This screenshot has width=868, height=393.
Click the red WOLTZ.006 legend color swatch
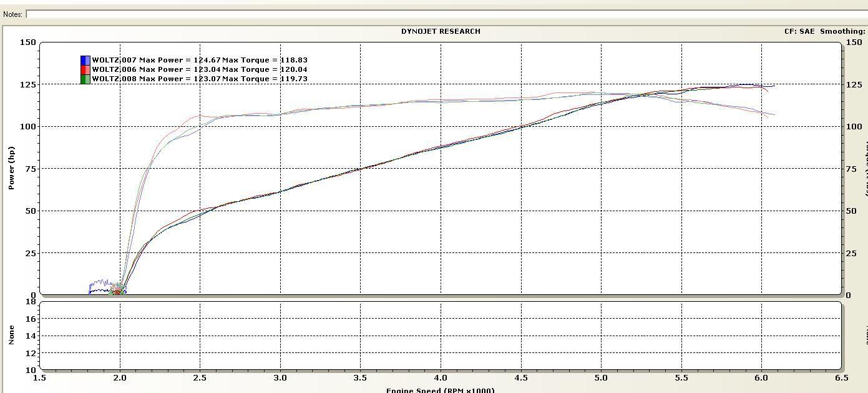coord(85,69)
